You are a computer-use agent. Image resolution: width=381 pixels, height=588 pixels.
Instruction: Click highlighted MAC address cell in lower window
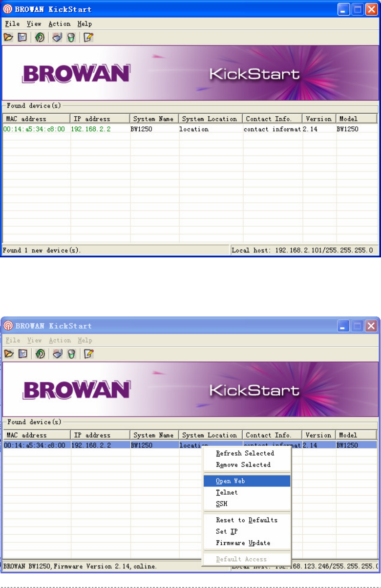point(34,445)
